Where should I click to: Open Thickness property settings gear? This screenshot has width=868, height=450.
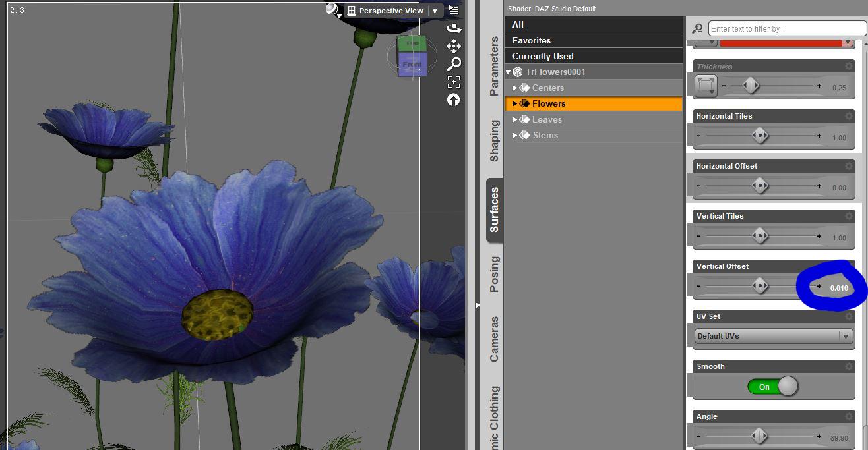[x=849, y=67]
